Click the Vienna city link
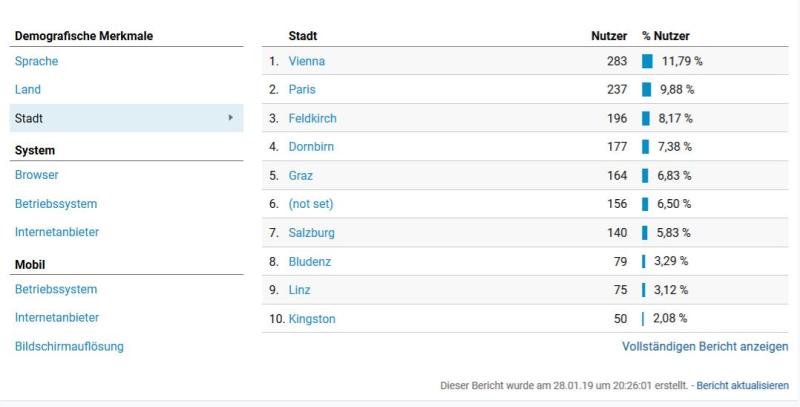The height and width of the screenshot is (407, 800). [307, 61]
